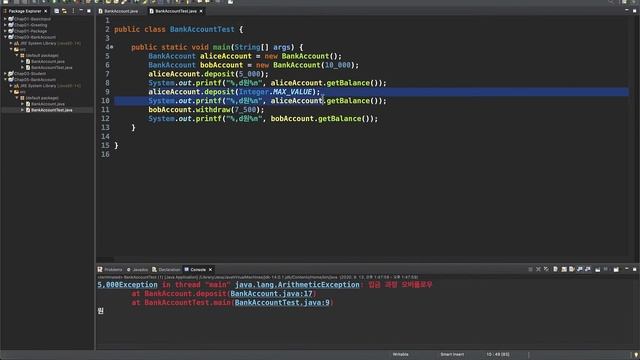Click the light bulb icon in status bar
Image resolution: width=640 pixels, height=360 pixels.
(636, 355)
